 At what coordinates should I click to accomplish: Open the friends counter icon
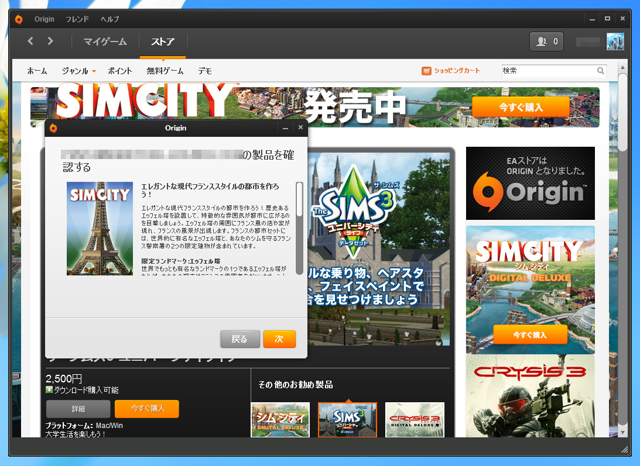point(547,41)
